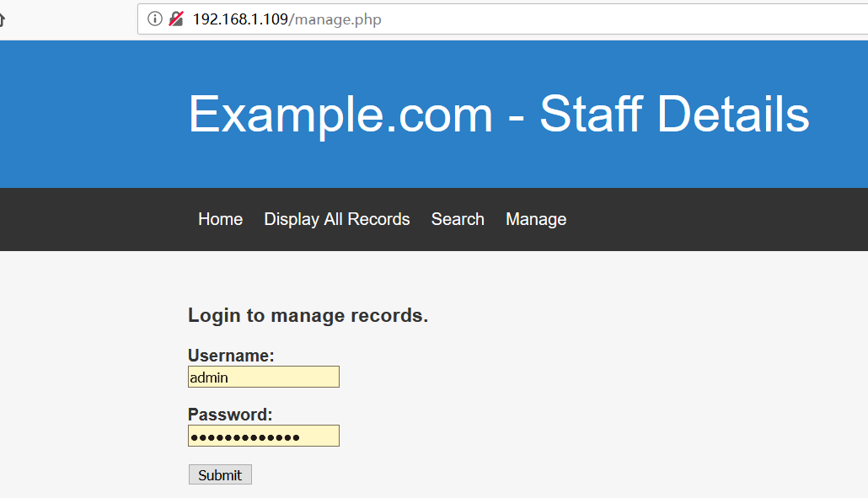
Task: Open the Manage menu item
Action: [536, 219]
